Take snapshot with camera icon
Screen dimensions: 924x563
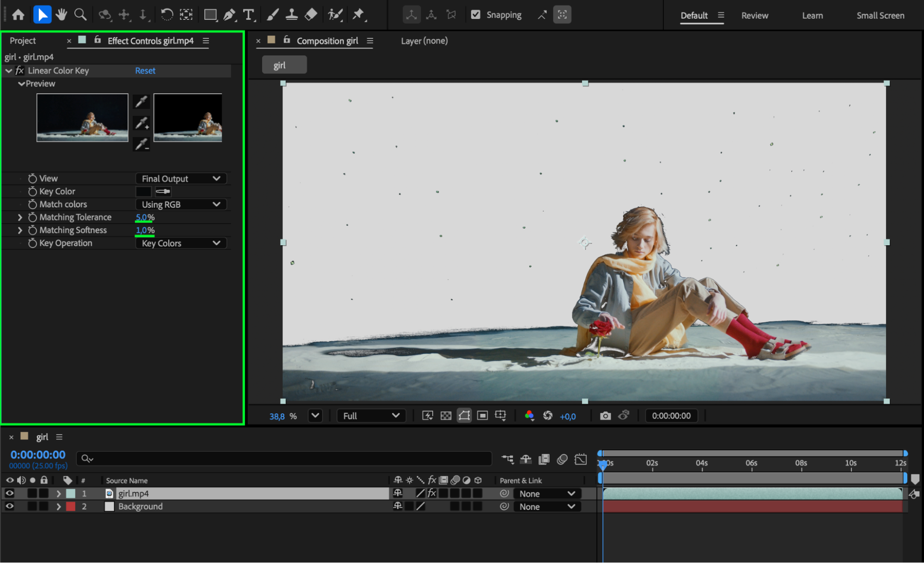(605, 416)
